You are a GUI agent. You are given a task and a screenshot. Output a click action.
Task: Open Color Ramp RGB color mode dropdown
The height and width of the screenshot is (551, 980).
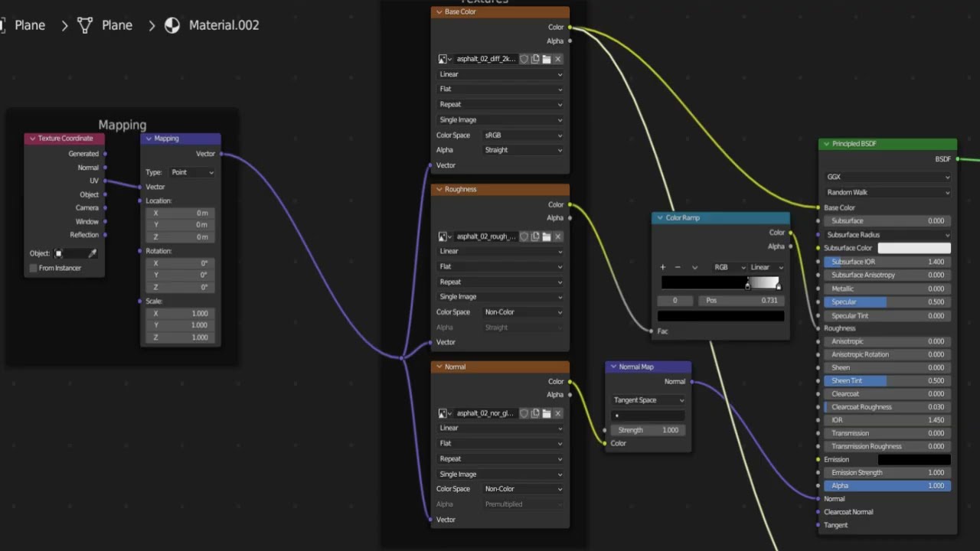point(729,267)
